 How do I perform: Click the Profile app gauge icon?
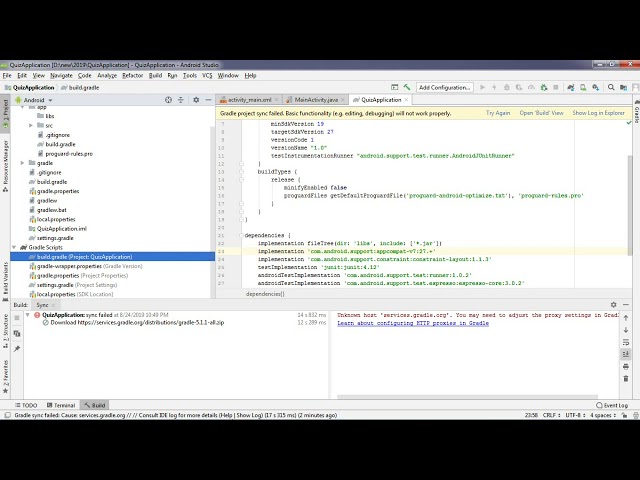531,87
